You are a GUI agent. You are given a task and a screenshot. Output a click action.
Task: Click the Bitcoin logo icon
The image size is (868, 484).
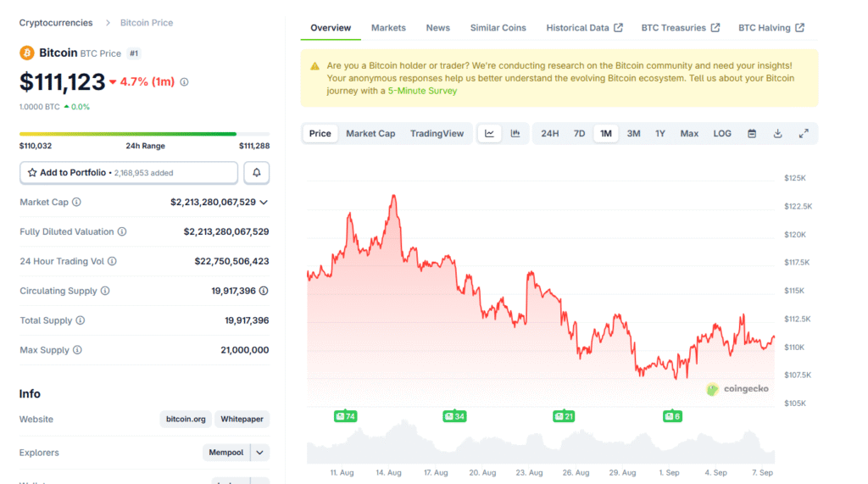[26, 53]
